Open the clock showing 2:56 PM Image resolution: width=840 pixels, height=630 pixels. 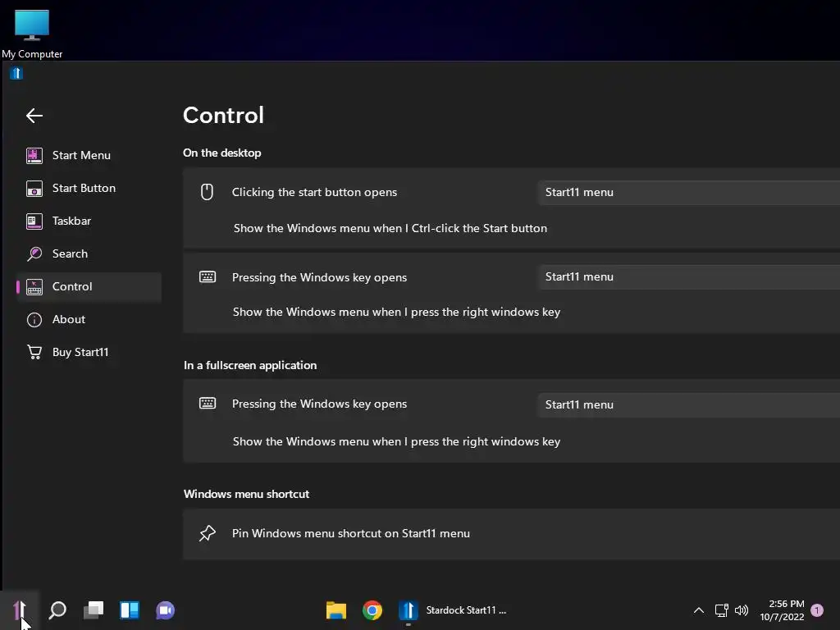(x=782, y=610)
